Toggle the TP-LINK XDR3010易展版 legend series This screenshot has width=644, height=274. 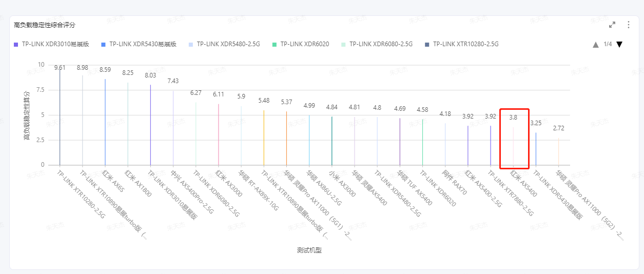point(52,44)
